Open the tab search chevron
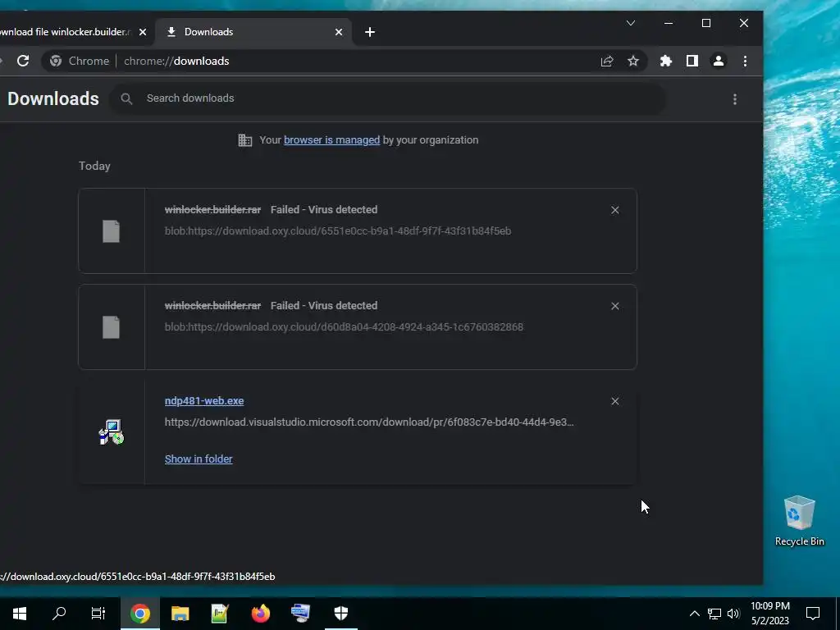This screenshot has height=630, width=840. coord(631,23)
